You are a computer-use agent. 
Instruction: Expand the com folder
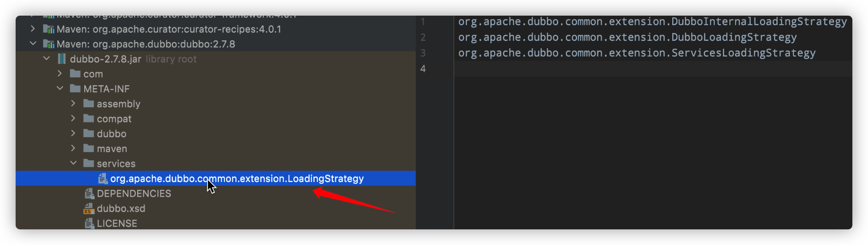(60, 74)
